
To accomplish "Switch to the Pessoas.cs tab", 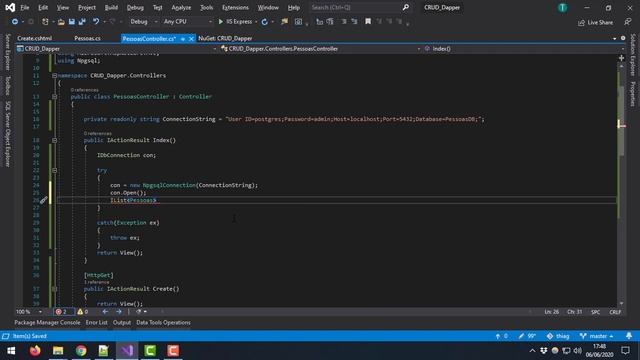I will (x=87, y=38).
